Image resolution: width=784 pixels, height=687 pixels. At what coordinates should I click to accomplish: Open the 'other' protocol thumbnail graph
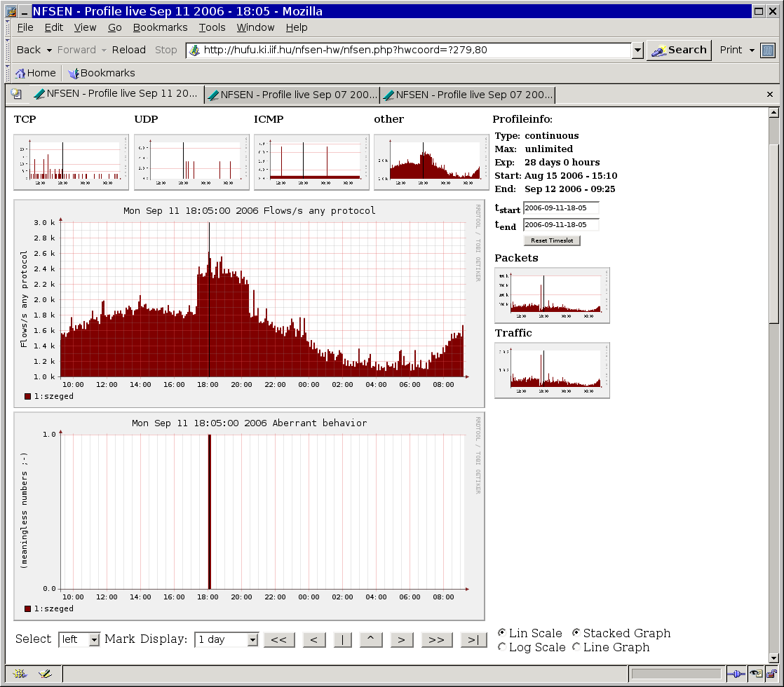pyautogui.click(x=431, y=162)
